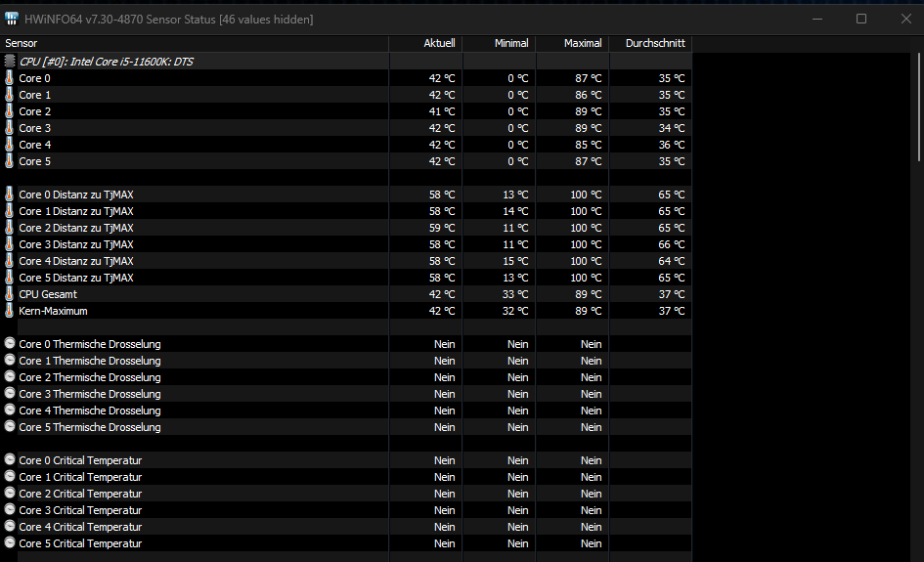Select the Core 0 Critical Temperatur label

coord(80,460)
